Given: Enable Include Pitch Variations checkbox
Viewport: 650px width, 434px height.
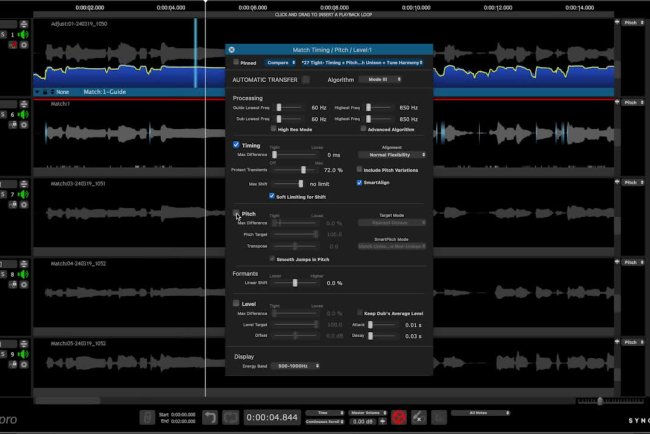Looking at the screenshot, I should click(x=359, y=170).
